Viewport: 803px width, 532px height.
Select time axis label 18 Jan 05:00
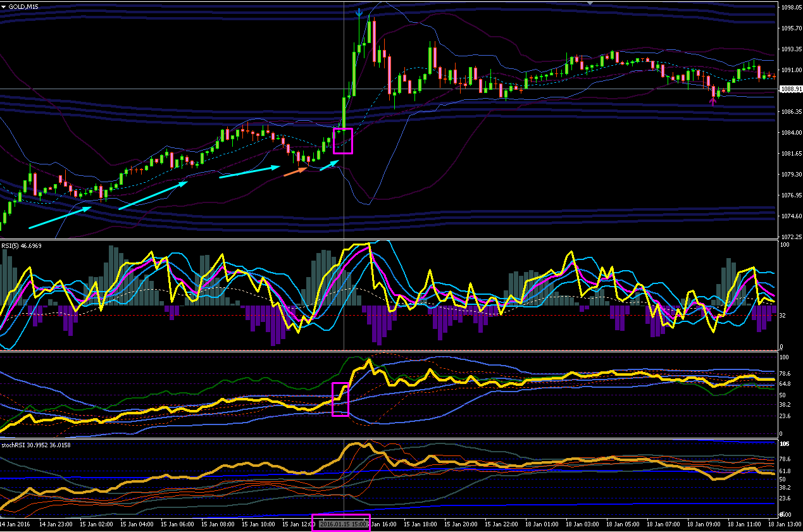point(623,524)
